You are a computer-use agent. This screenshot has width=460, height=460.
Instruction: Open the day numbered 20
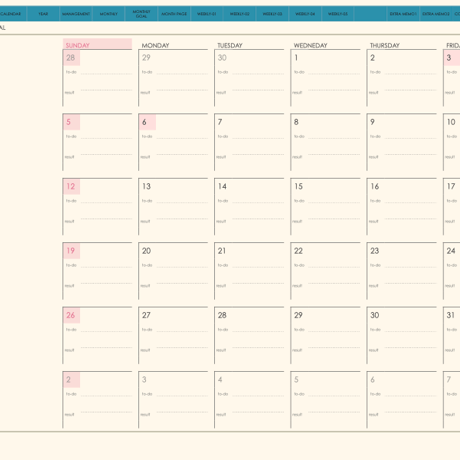(x=146, y=251)
